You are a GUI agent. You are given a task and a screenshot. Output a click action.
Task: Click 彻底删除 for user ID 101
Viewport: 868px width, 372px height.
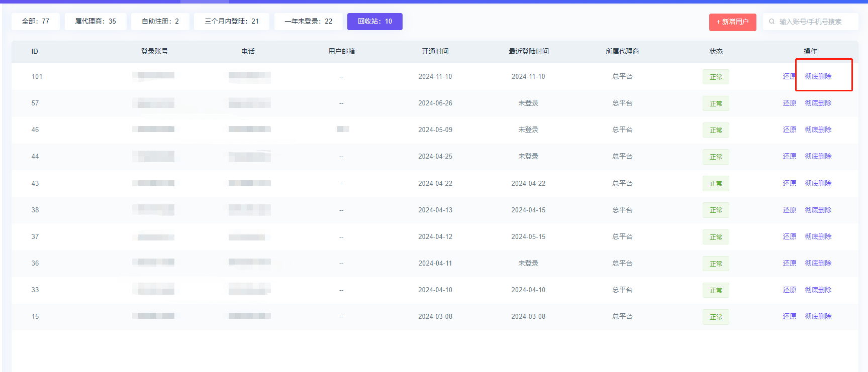(818, 76)
